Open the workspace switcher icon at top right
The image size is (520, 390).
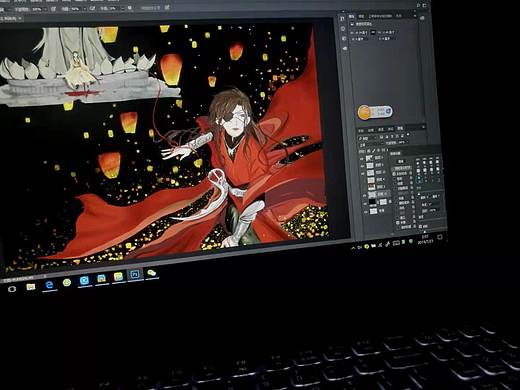[424, 5]
